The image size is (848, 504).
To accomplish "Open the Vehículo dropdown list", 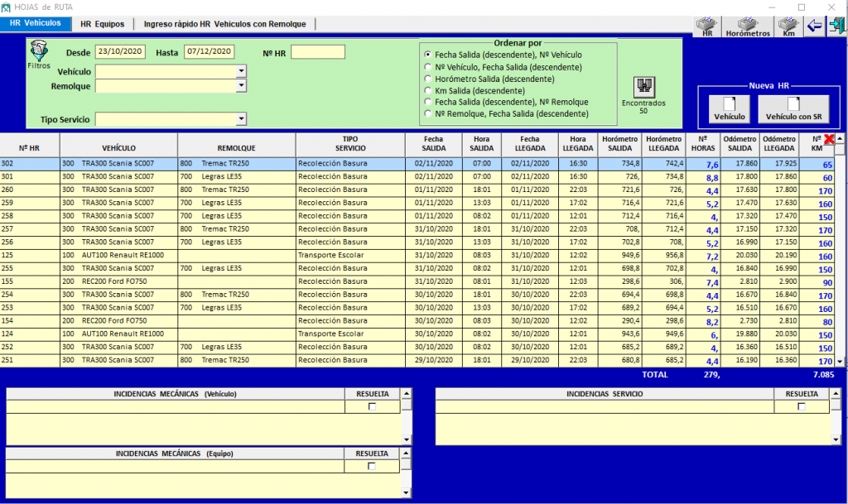I will pyautogui.click(x=241, y=72).
